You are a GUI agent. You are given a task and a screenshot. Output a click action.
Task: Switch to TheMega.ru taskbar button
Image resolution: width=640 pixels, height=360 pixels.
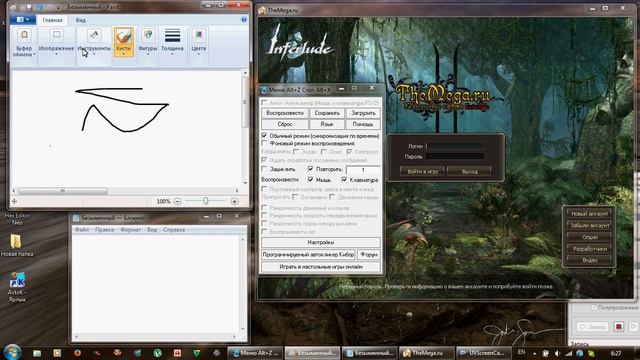coord(427,353)
